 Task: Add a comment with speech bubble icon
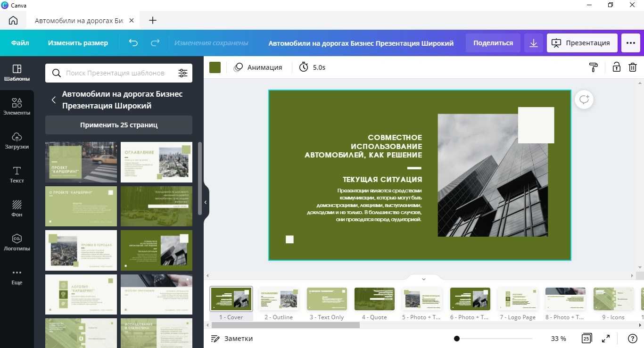pos(584,99)
